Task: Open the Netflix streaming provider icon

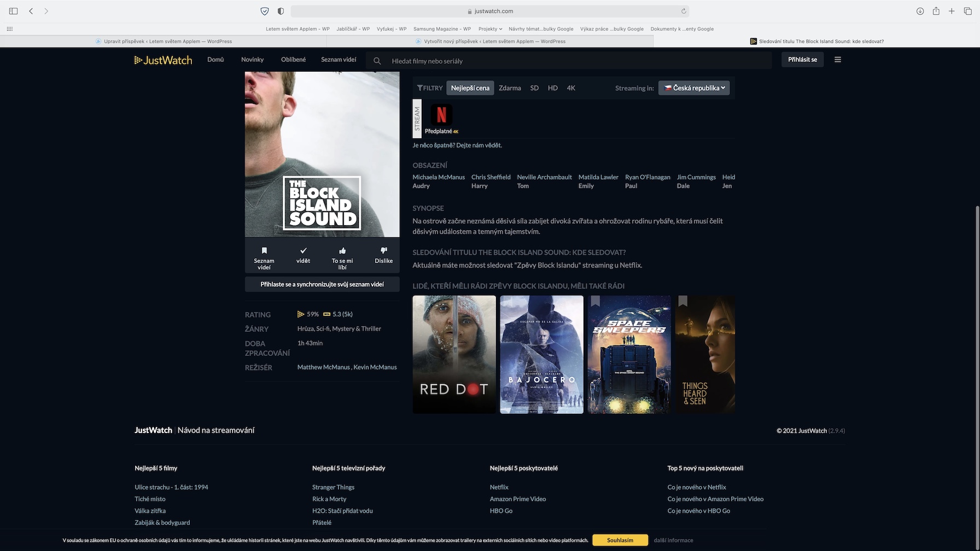Action: click(x=441, y=115)
